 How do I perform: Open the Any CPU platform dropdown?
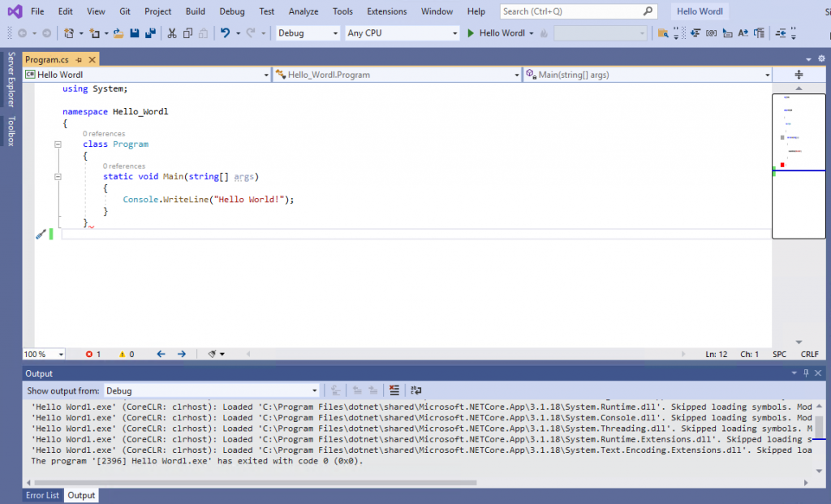coord(402,33)
